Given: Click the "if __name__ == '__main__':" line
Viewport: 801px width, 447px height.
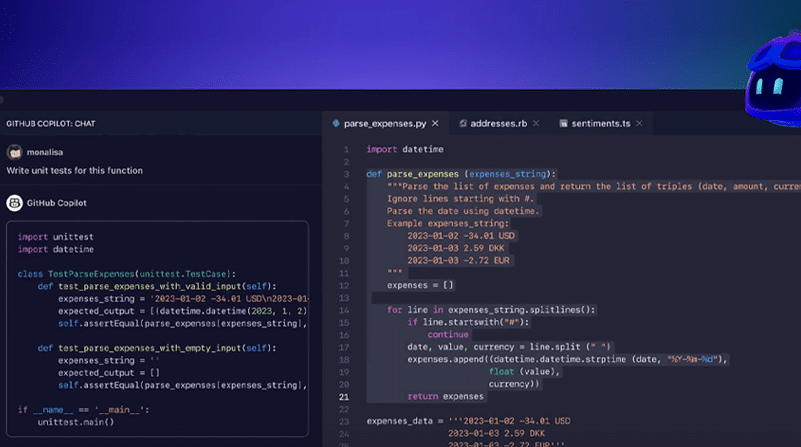Looking at the screenshot, I should 83,410.
